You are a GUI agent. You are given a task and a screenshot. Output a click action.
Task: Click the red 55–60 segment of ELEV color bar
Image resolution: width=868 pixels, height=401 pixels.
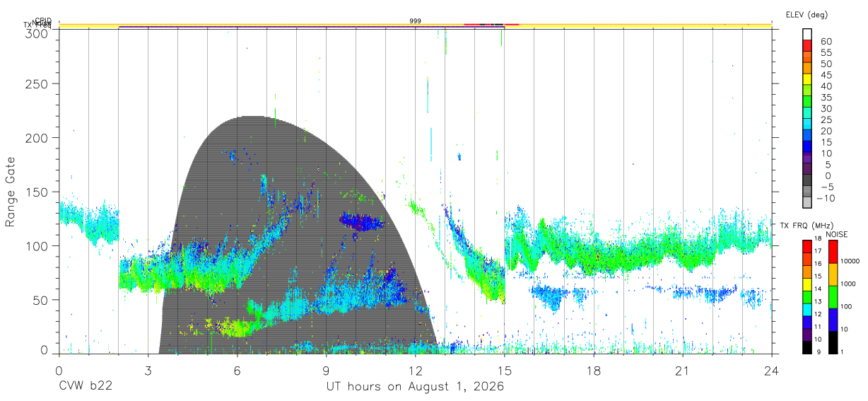[x=808, y=47]
